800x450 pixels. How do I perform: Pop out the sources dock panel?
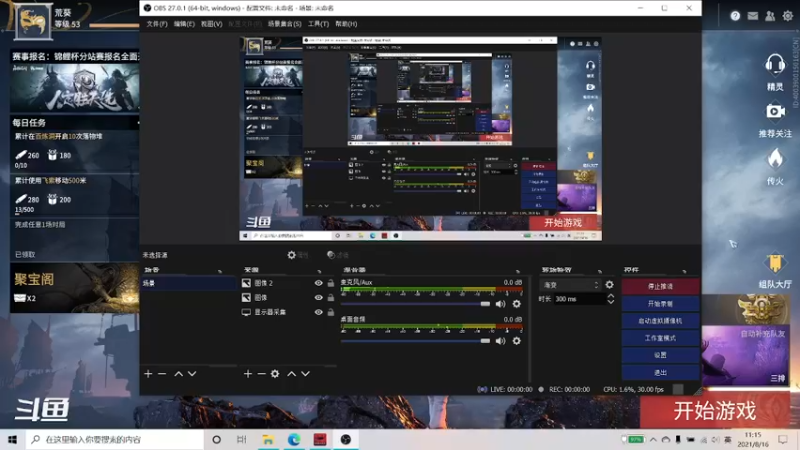pos(319,270)
